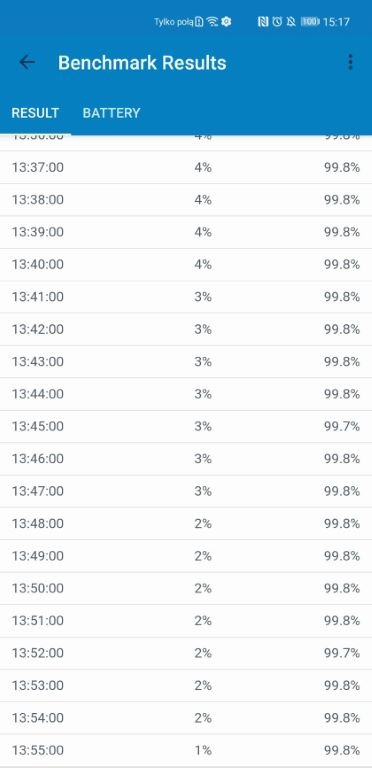Viewport: 372px width, 768px height.
Task: Tap the alarm clock status icon
Action: pyautogui.click(x=277, y=22)
